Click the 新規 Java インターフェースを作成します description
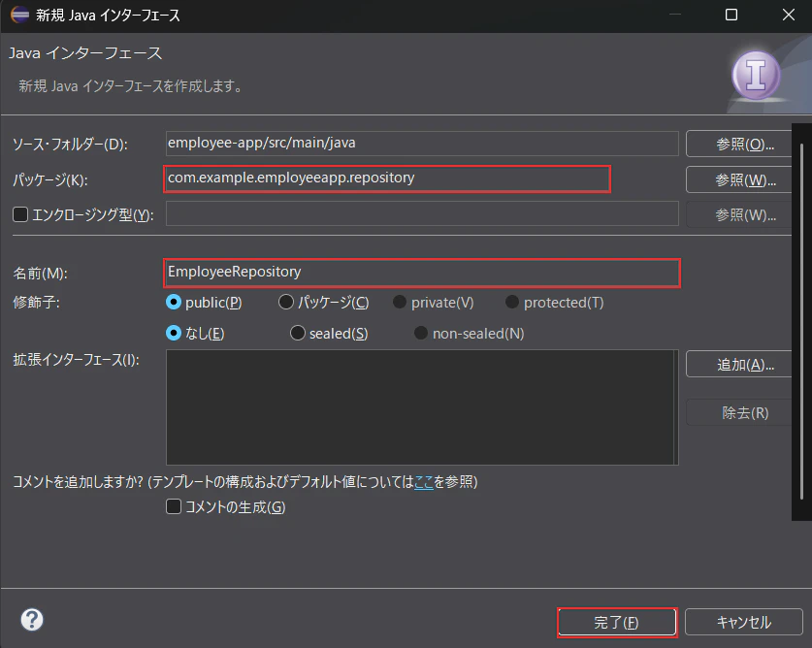This screenshot has width=812, height=648. (x=131, y=86)
